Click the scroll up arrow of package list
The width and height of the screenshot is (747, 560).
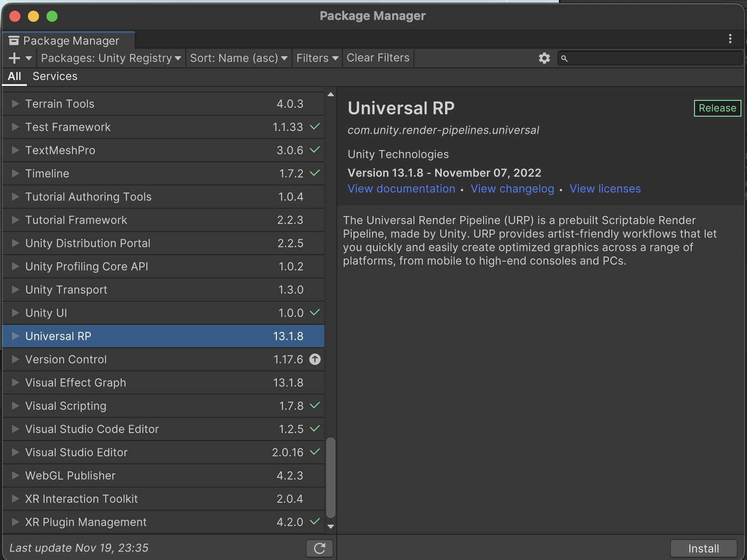[x=331, y=94]
